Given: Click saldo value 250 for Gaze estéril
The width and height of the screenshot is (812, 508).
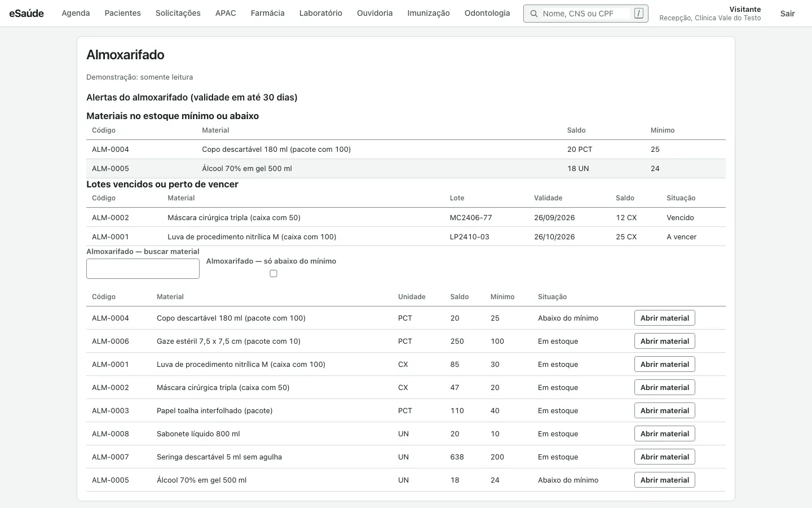Looking at the screenshot, I should click(x=457, y=341).
